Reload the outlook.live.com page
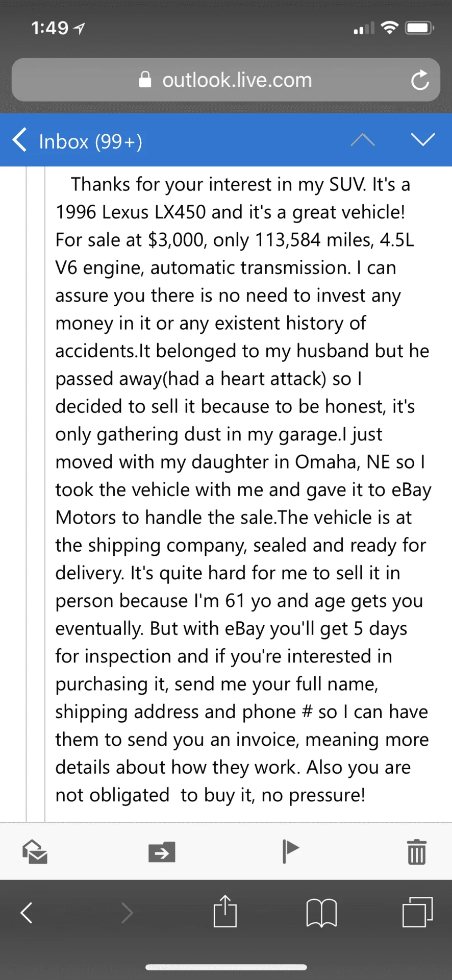Image resolution: width=452 pixels, height=980 pixels. 420,80
